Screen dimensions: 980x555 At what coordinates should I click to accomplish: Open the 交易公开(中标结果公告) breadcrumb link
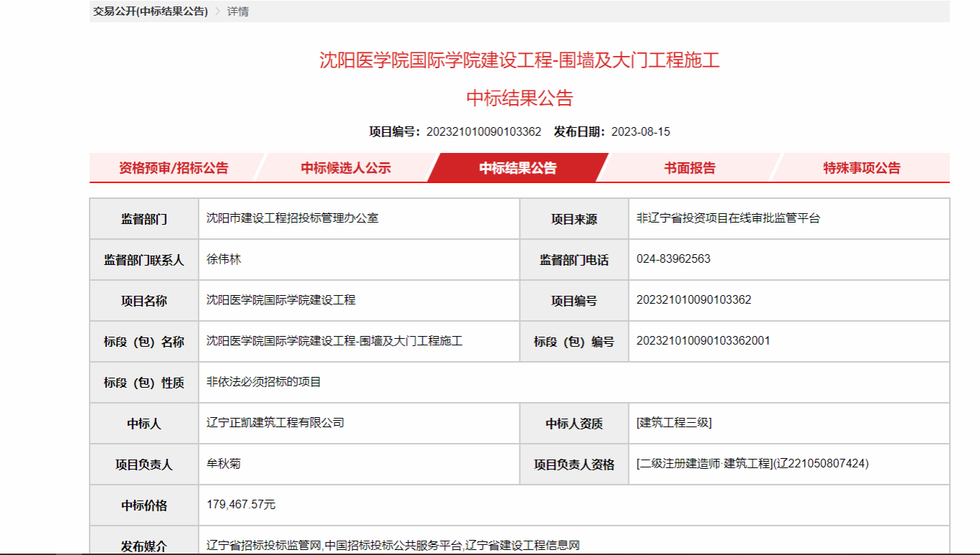click(151, 11)
